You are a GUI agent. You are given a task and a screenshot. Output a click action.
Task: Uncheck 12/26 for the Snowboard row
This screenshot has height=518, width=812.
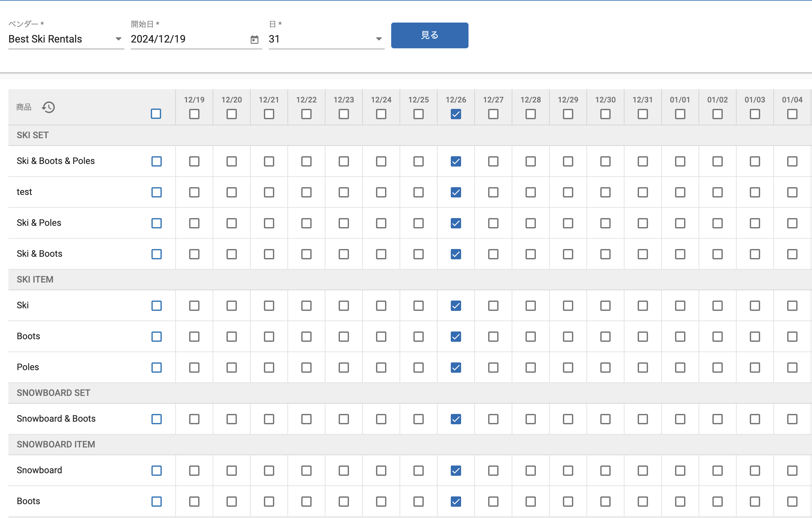coord(456,470)
